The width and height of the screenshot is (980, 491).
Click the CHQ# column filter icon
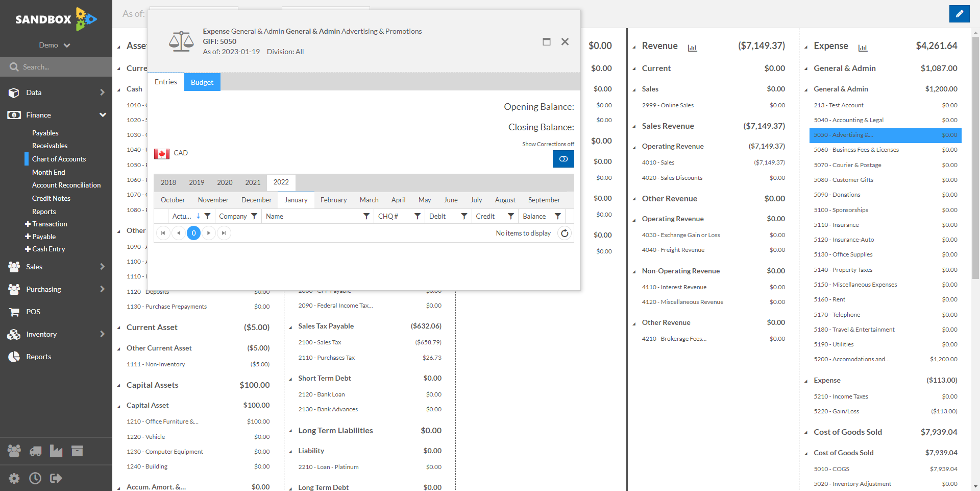(x=417, y=216)
